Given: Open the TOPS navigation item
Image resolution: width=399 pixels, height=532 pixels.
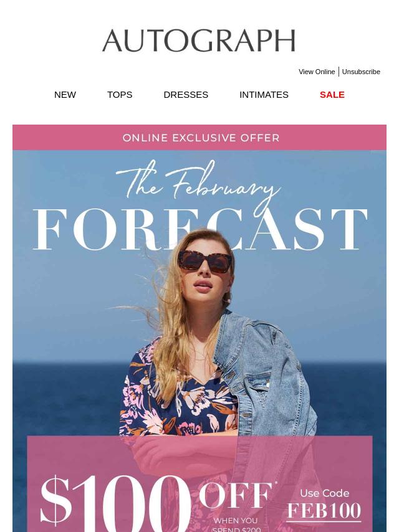Looking at the screenshot, I should (x=120, y=95).
